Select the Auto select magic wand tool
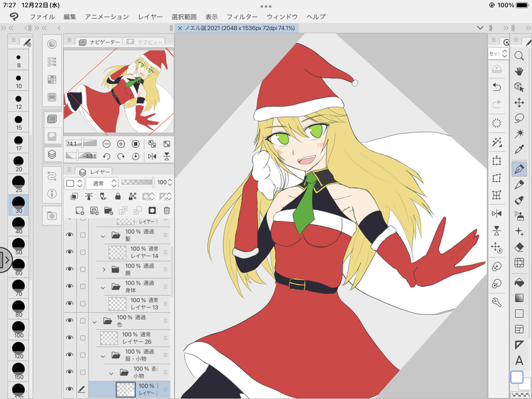532x399 pixels. pos(519,134)
